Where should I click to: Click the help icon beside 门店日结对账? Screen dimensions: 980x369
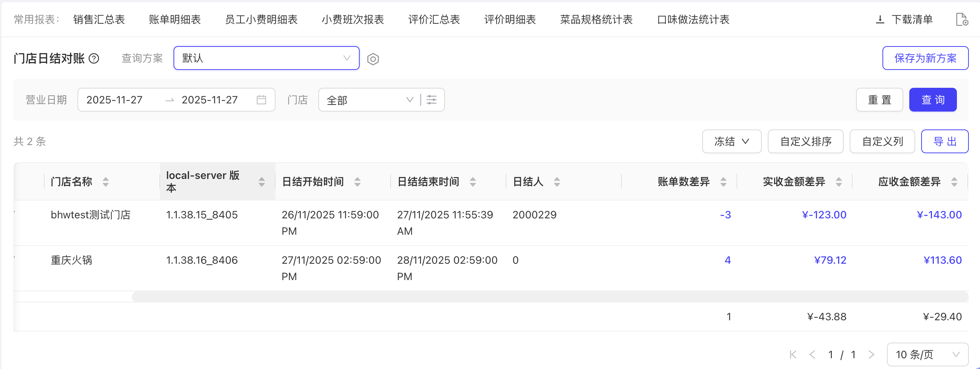pos(94,58)
